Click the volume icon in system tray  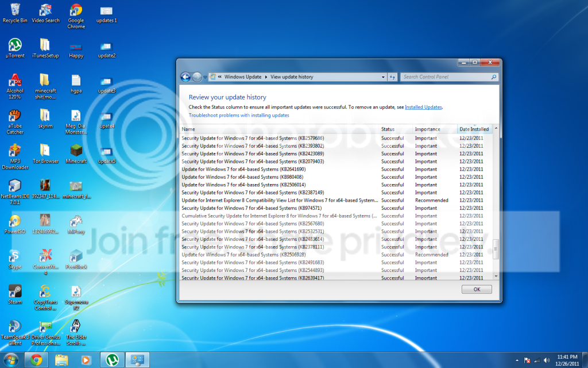(x=547, y=361)
